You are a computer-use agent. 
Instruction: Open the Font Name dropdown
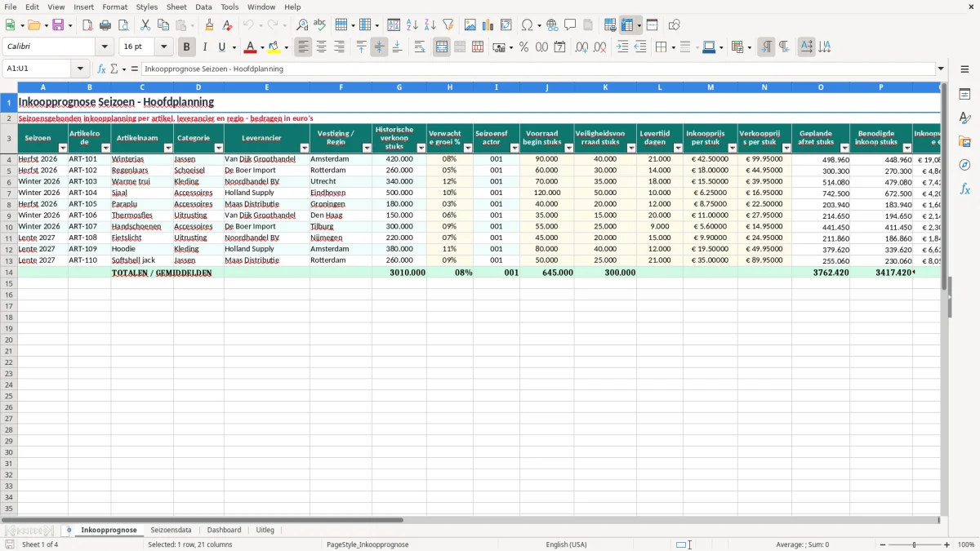[x=105, y=47]
